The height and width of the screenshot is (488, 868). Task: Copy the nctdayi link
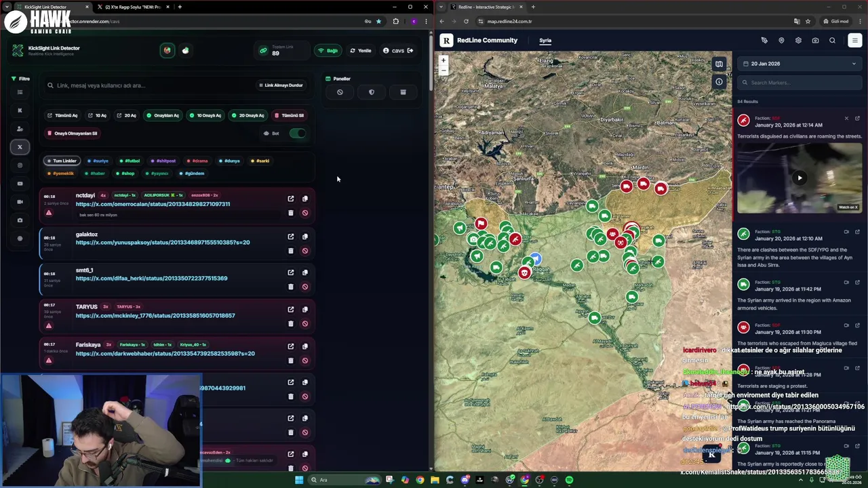[305, 199]
